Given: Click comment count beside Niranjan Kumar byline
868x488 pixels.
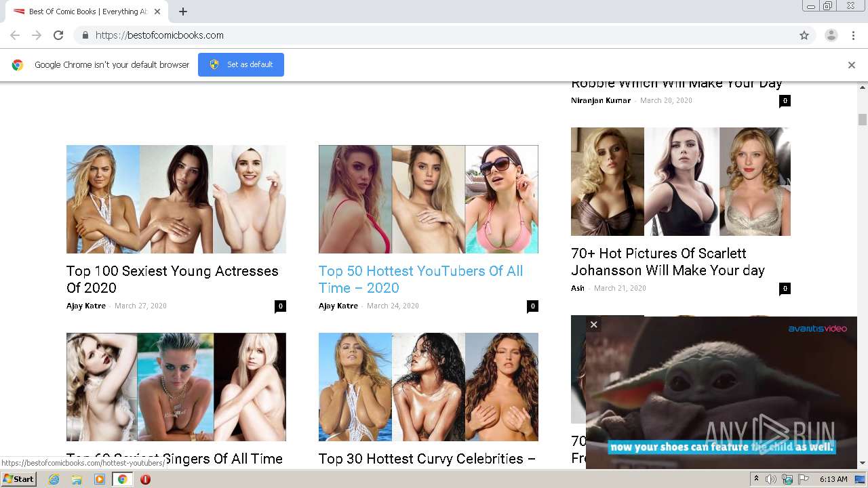Looking at the screenshot, I should click(785, 101).
